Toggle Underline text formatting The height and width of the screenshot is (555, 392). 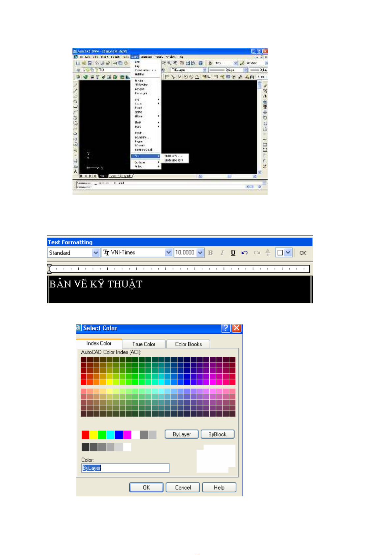click(233, 253)
